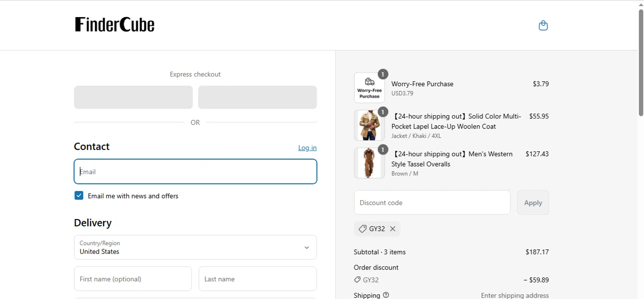Screen dimensions: 644x299
Task: Click the Enter shipping address text
Action: pyautogui.click(x=515, y=295)
